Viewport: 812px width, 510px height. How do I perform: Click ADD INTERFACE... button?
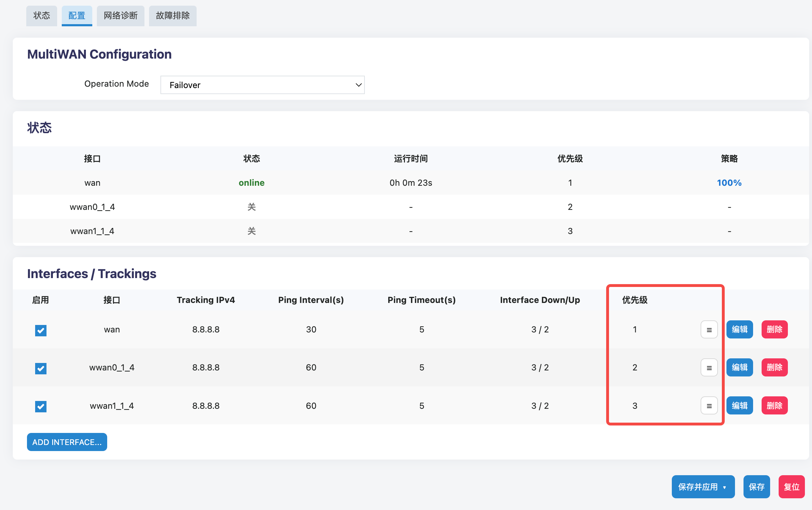pyautogui.click(x=67, y=442)
